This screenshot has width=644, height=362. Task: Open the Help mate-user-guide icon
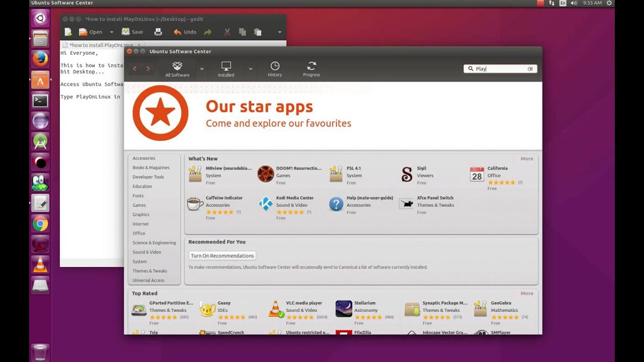336,204
